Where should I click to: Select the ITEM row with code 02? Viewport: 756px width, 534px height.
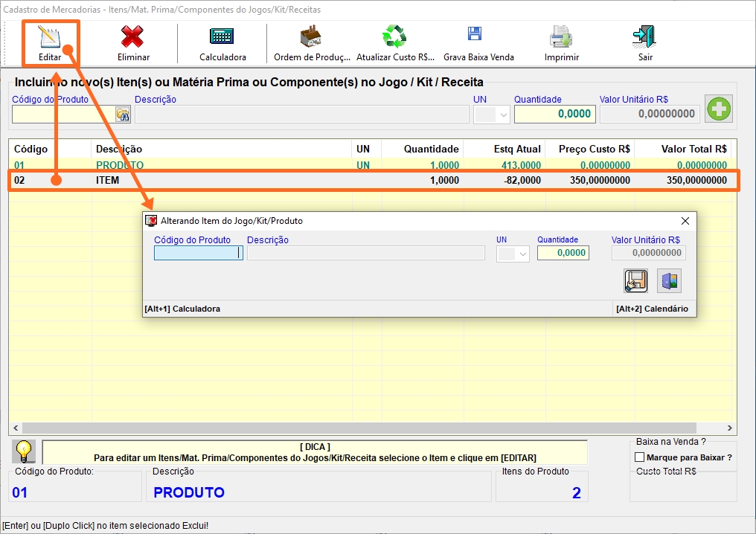(x=223, y=180)
